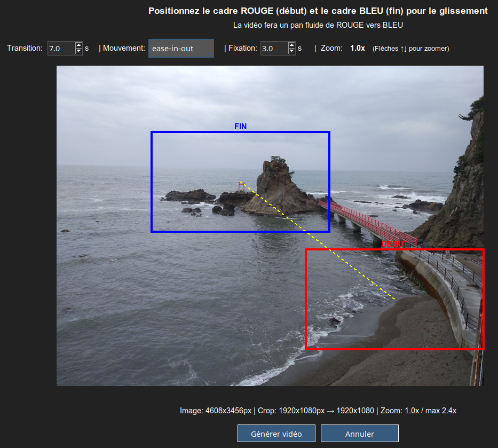Click the image size and crop info line

(318, 411)
